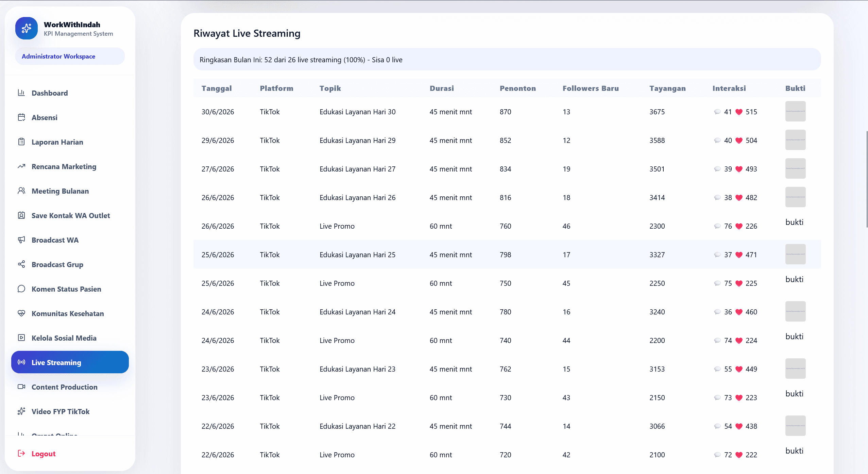Open proof thumbnail for Edukasi Layanan Hari 24
The height and width of the screenshot is (474, 868).
click(795, 311)
